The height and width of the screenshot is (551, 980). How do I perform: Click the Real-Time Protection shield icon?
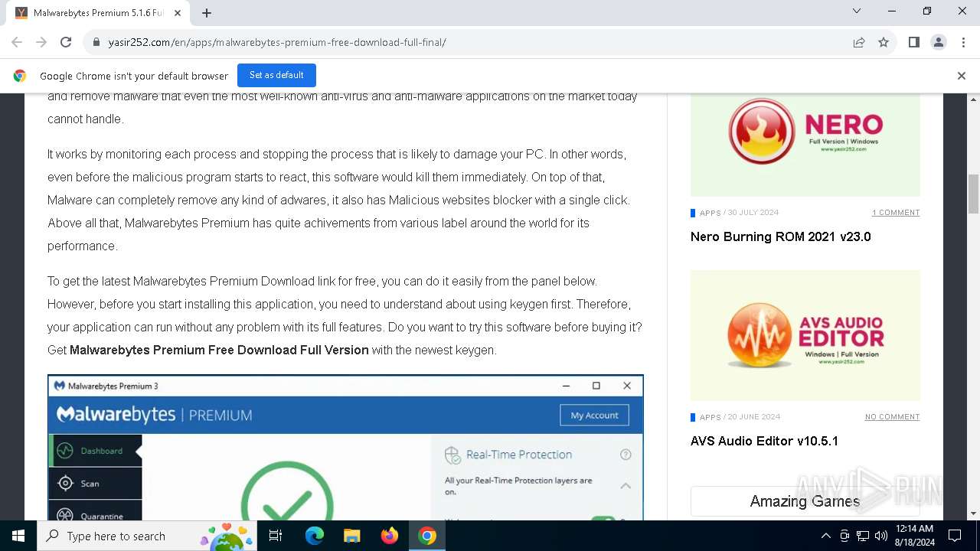point(452,455)
